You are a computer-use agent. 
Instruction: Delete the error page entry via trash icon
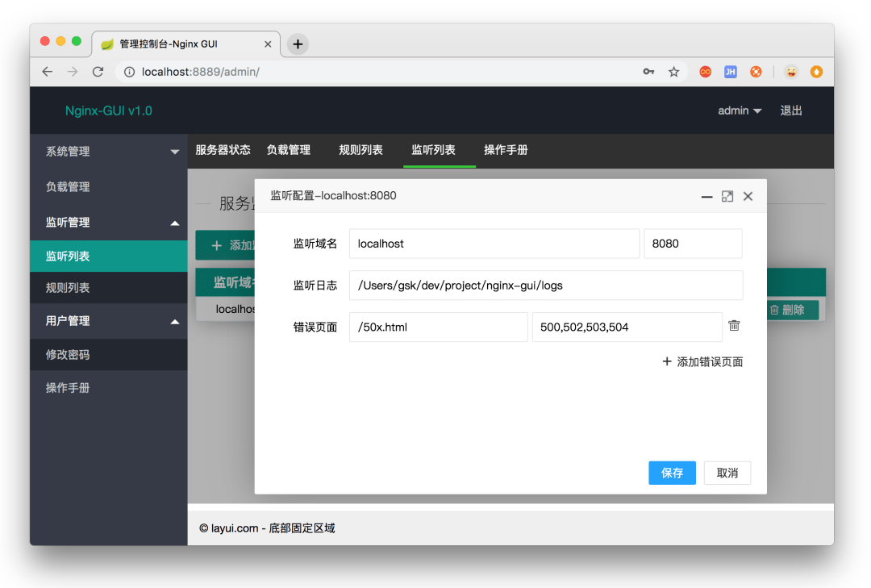point(733,326)
